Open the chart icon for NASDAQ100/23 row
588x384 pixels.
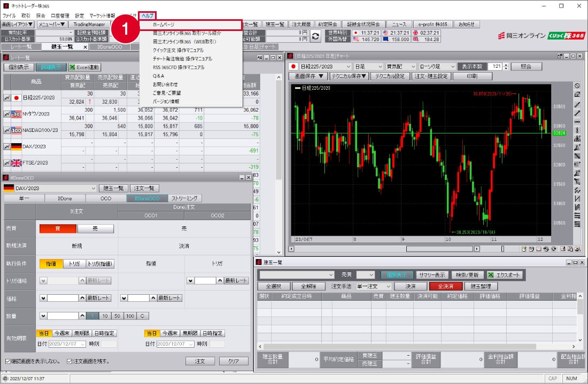click(7, 130)
